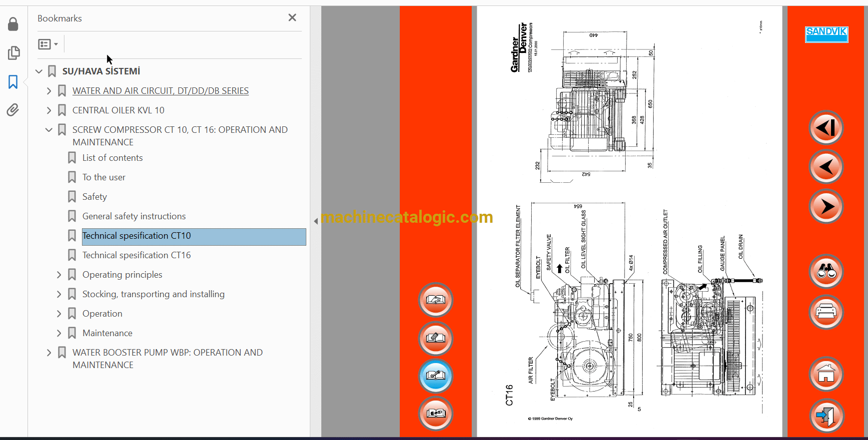
Task: Go to next page using right arrow
Action: pyautogui.click(x=826, y=206)
